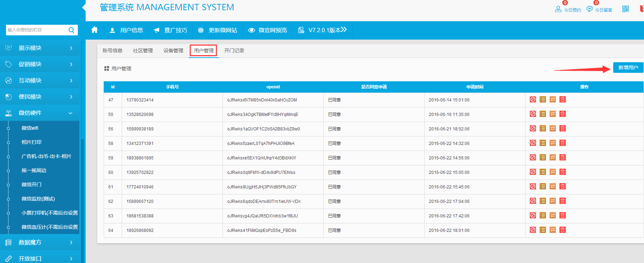The height and width of the screenshot is (263, 644).
Task: Open 微信wifi submenu item
Action: (30, 128)
